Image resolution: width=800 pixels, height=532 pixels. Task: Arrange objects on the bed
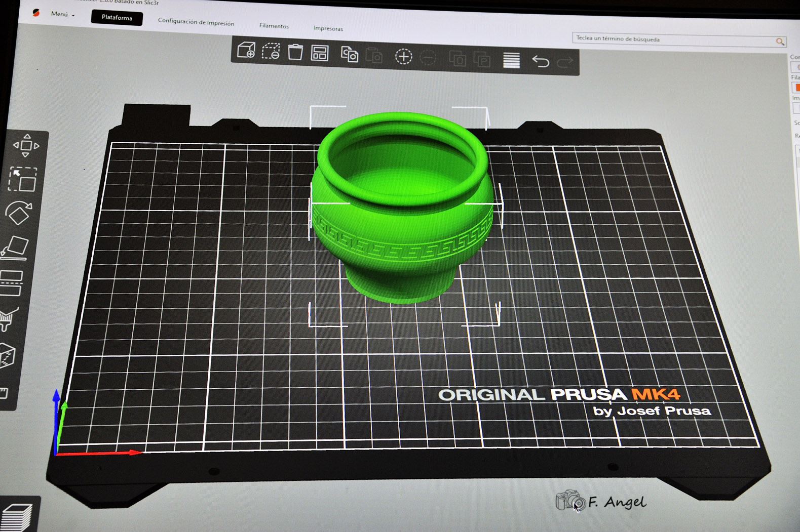click(320, 53)
